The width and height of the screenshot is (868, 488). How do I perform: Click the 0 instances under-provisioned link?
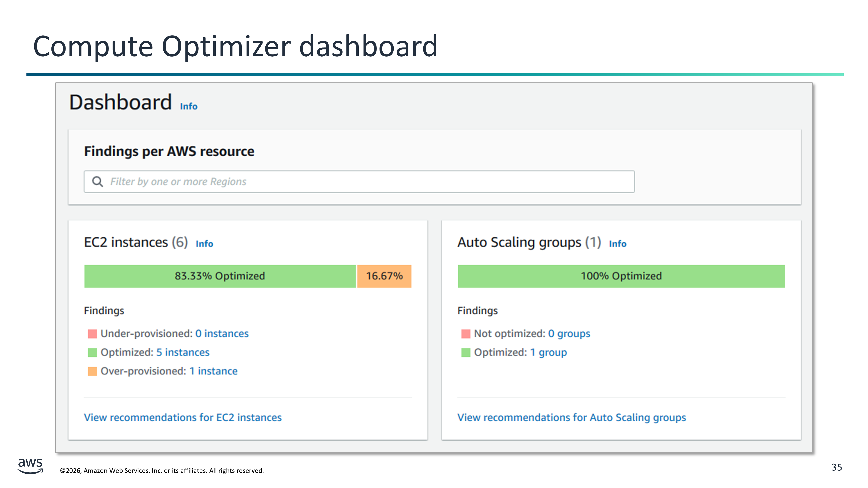222,333
